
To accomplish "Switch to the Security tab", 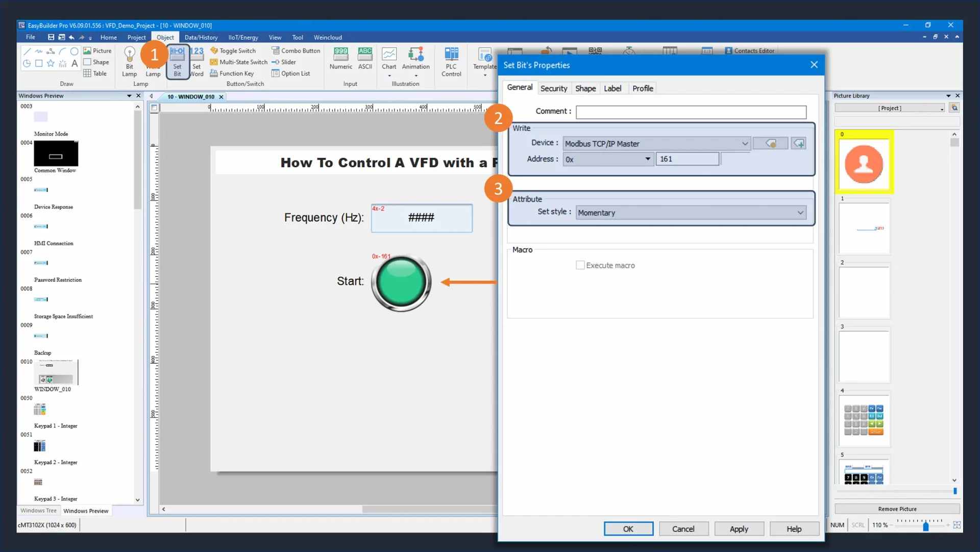I will pyautogui.click(x=553, y=88).
